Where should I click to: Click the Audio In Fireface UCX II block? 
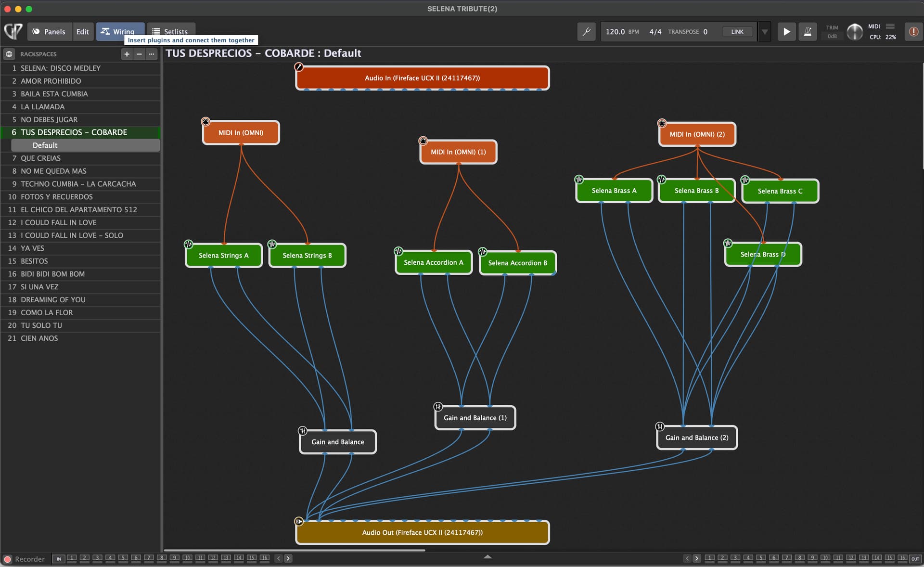point(422,78)
